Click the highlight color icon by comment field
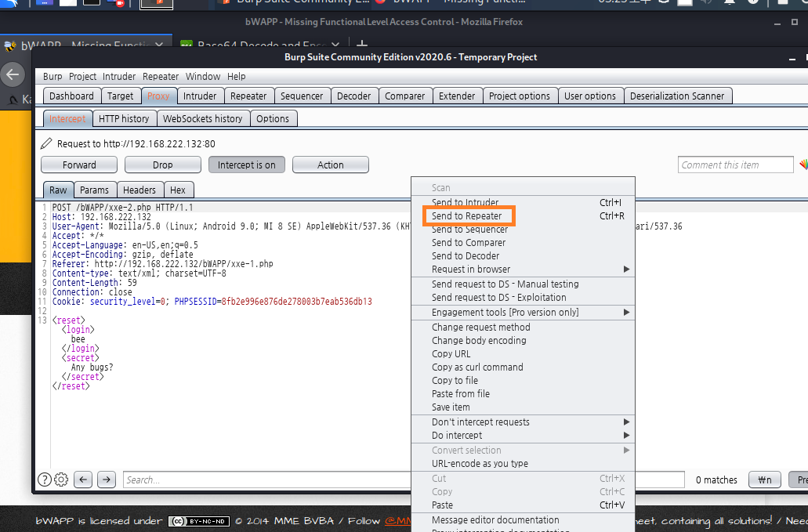Viewport: 808px width, 532px height. 803,165
